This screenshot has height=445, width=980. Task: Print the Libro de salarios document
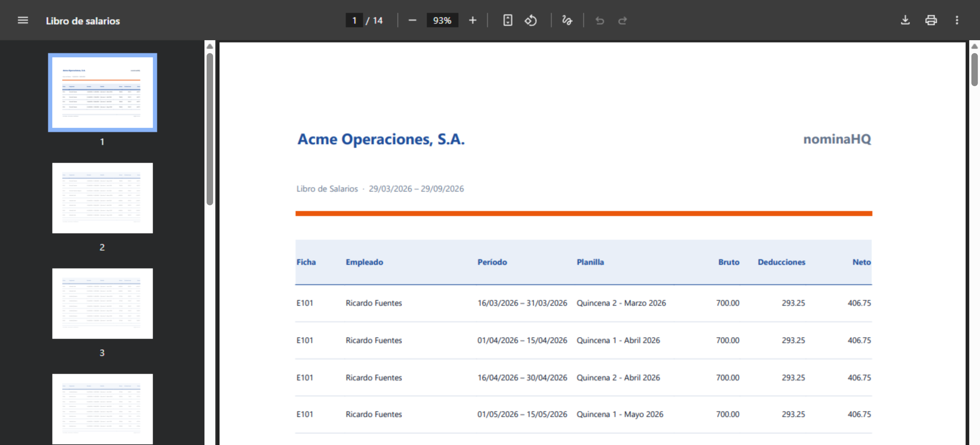tap(931, 20)
